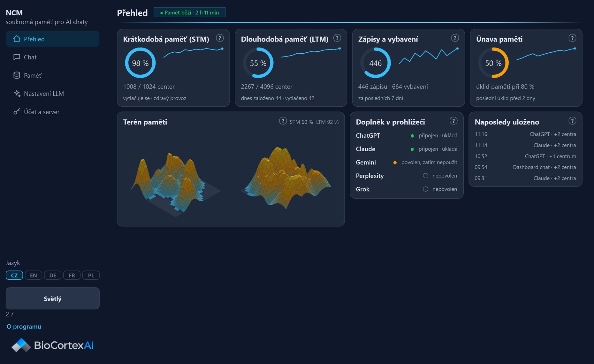The image size is (594, 364).
Task: Open Účet a server page
Action: coord(53,112)
